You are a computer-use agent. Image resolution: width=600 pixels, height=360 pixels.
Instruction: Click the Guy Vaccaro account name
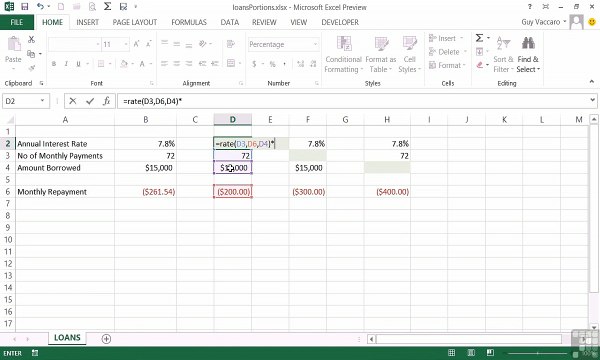541,22
